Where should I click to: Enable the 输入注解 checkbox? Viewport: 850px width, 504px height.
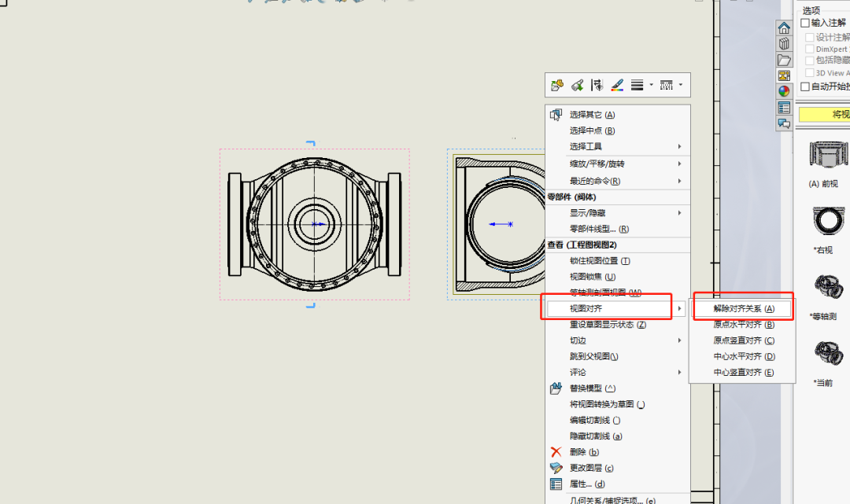point(804,22)
